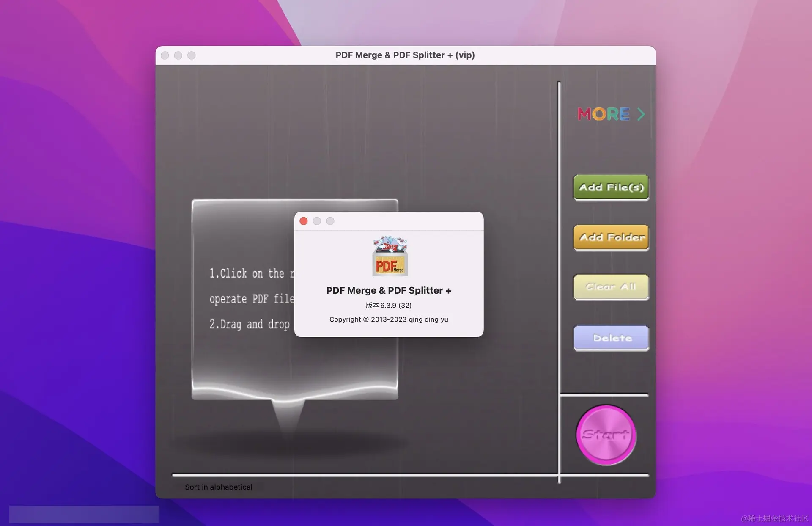Hit the round pink Start button
The width and height of the screenshot is (812, 526).
pos(606,435)
